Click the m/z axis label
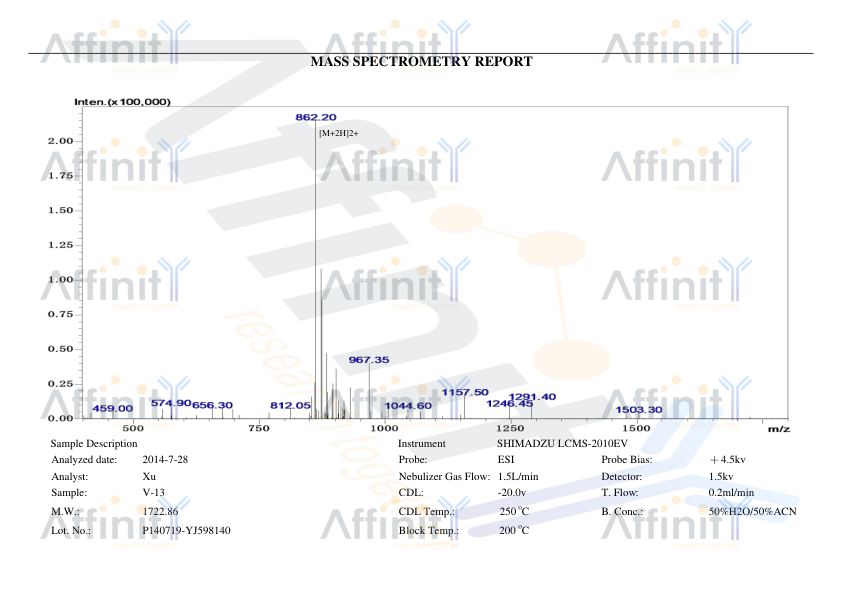This screenshot has height=596, width=842. point(779,428)
